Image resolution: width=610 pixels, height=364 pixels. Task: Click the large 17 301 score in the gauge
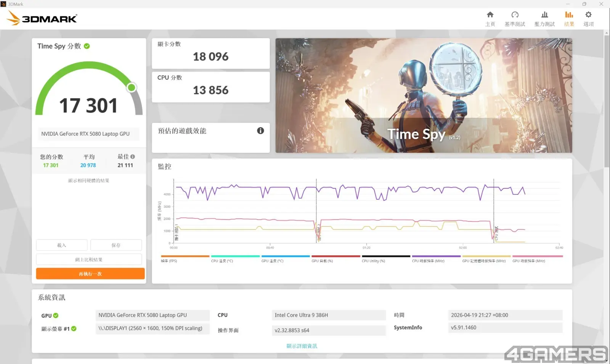pos(88,106)
